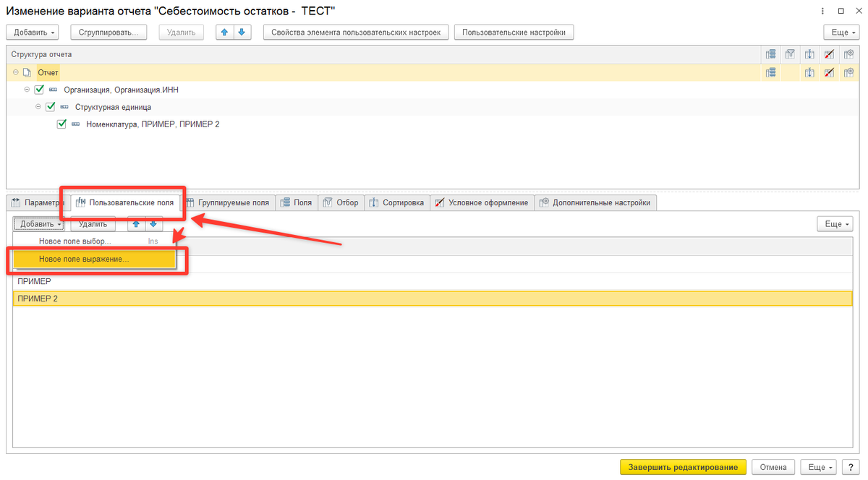Click grouping icon beside Организация, Организация.ИНН
Image resolution: width=868 pixels, height=480 pixels.
click(54, 90)
